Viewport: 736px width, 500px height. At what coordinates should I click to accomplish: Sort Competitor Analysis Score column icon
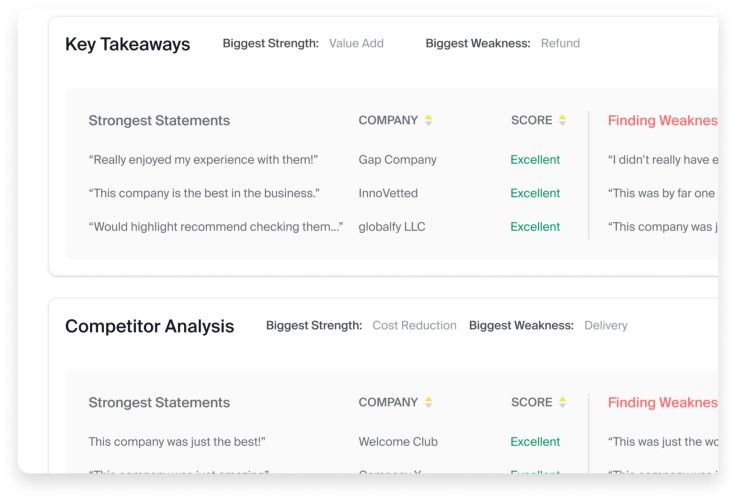pyautogui.click(x=562, y=403)
